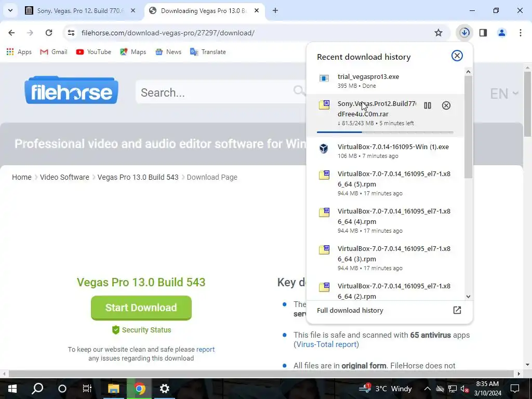Screen dimensions: 532x399
Task: Click the page vertical scrollbar thumb
Action: [x=527, y=103]
